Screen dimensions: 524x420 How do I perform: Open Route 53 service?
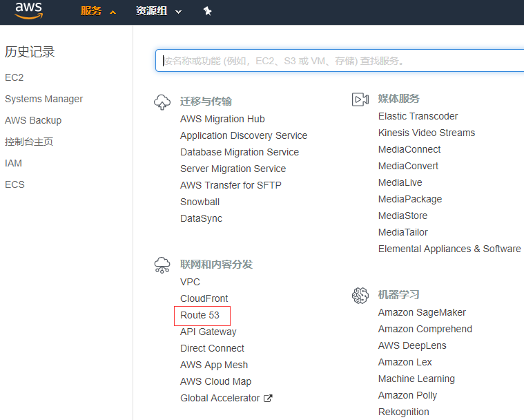[200, 315]
